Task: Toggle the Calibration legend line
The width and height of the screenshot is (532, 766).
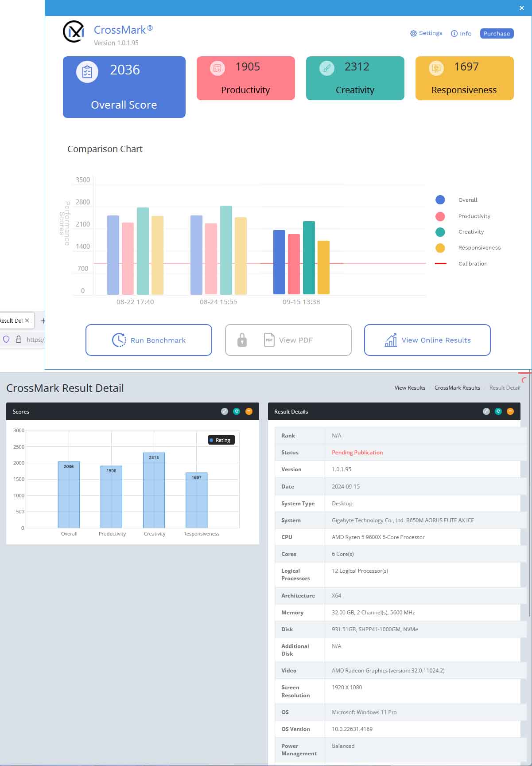Action: [x=441, y=264]
